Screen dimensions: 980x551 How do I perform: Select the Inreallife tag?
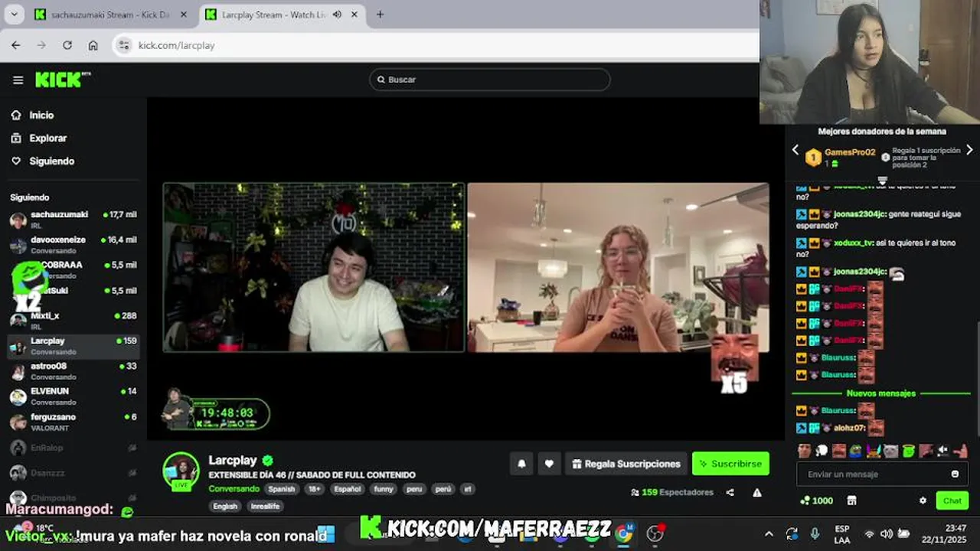pyautogui.click(x=265, y=506)
